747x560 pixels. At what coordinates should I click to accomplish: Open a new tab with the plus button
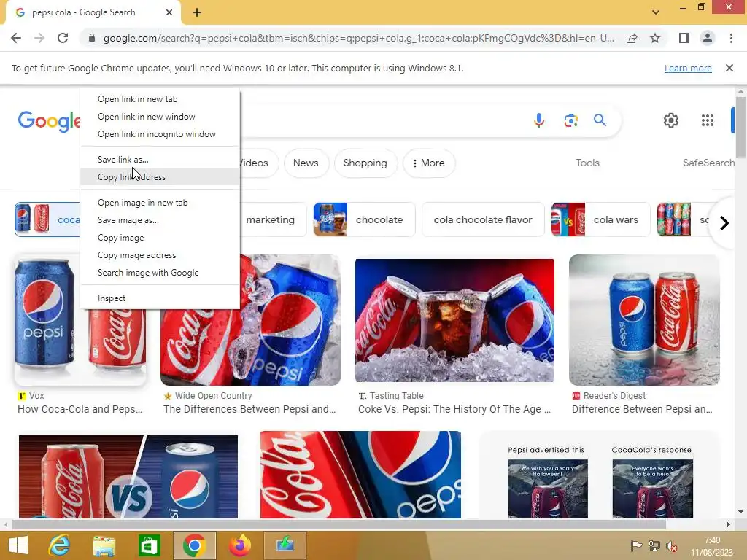coord(197,13)
